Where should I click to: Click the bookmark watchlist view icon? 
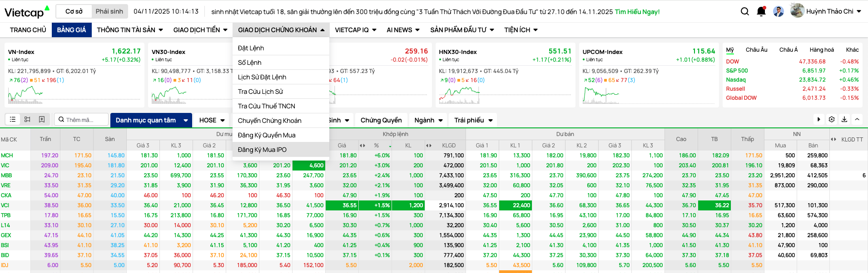(x=42, y=120)
